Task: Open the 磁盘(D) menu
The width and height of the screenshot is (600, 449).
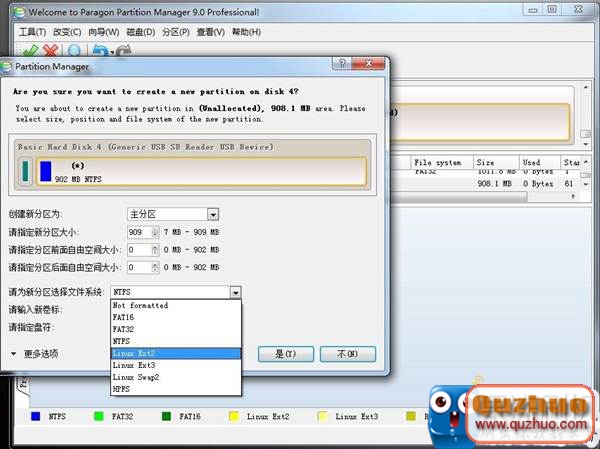Action: click(140, 32)
